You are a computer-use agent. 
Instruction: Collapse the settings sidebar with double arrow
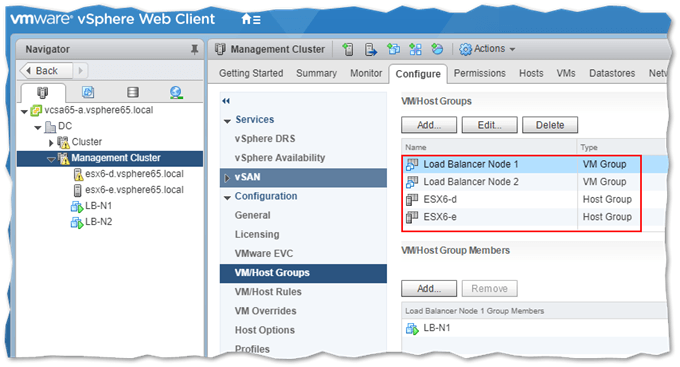click(x=226, y=101)
